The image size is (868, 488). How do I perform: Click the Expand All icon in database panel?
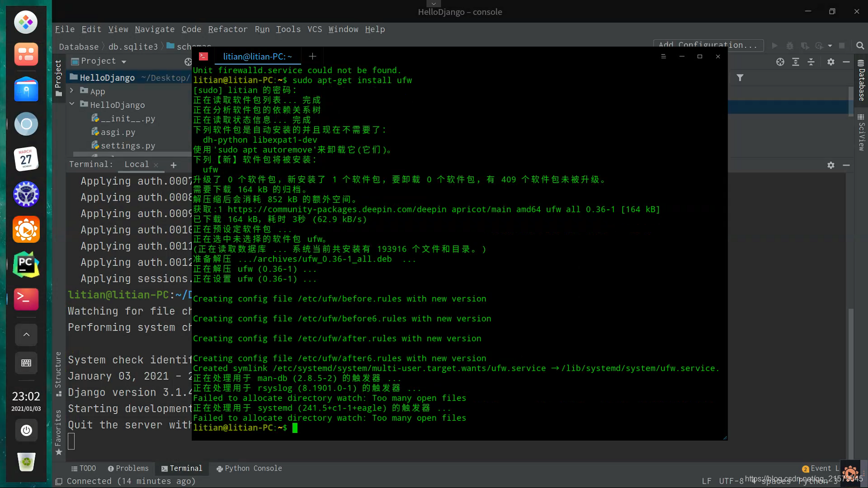tap(795, 62)
